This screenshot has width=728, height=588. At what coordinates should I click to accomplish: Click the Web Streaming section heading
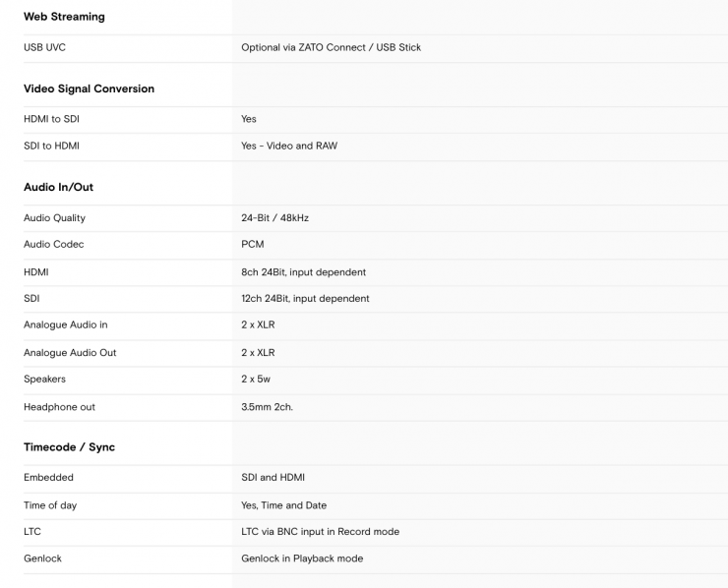coord(64,17)
